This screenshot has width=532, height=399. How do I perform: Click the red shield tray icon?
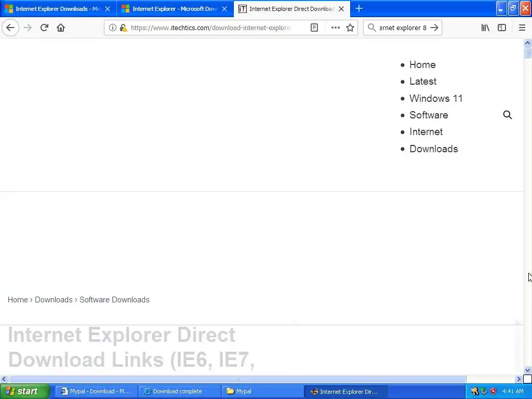[x=494, y=391]
